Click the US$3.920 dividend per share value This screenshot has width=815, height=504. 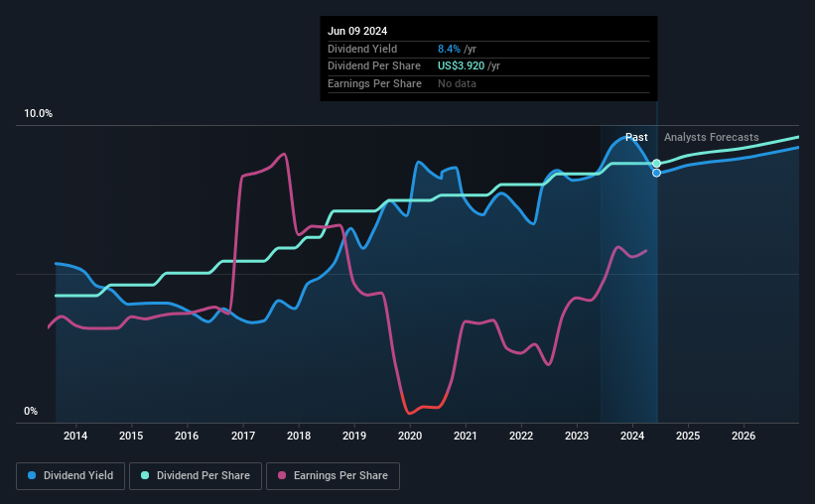(461, 66)
